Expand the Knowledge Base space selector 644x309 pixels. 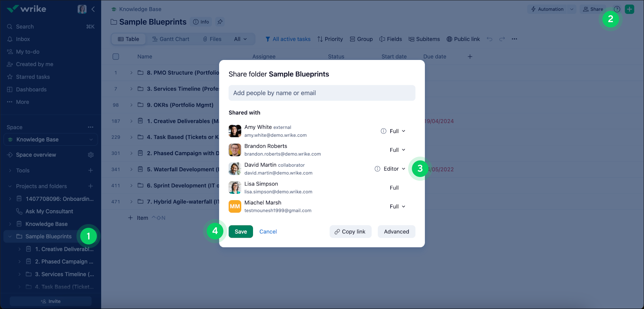pos(50,140)
